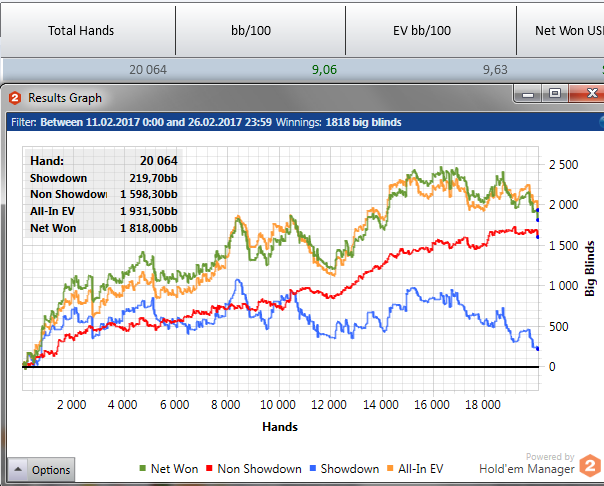Viewport: 604px width, 486px height.
Task: Click the All-In EV orange legend swatch
Action: (390, 468)
